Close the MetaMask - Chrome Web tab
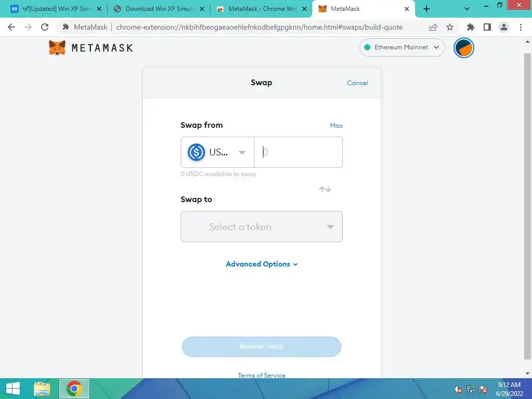This screenshot has height=399, width=532. point(304,9)
